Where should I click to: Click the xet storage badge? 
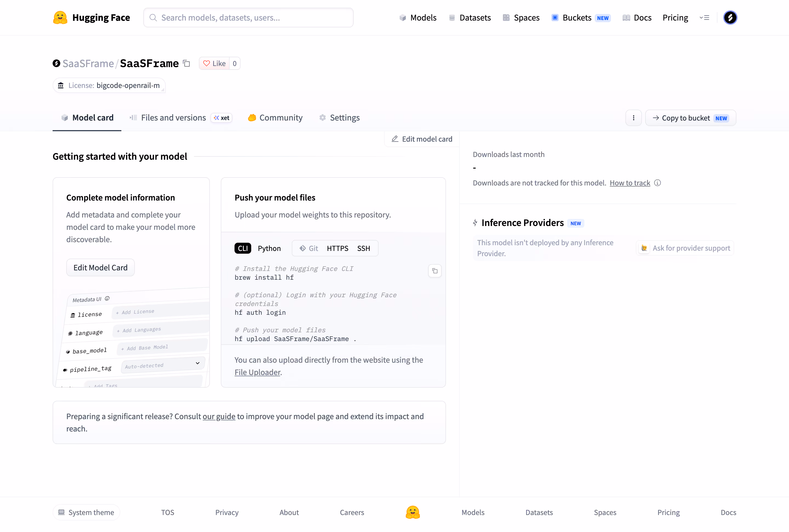pos(222,118)
